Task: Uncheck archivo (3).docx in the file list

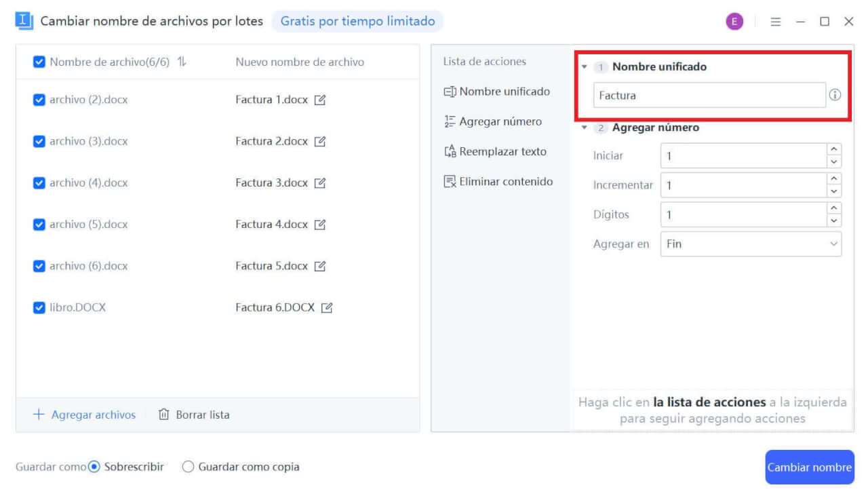Action: (x=39, y=141)
